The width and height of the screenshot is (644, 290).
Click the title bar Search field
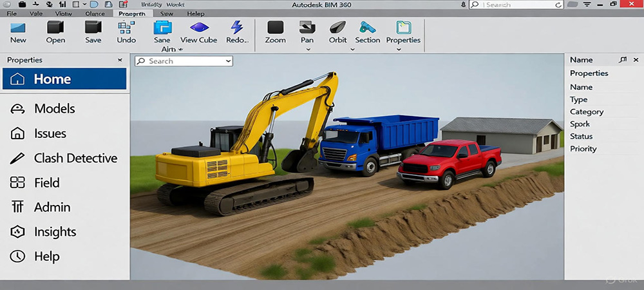point(509,5)
